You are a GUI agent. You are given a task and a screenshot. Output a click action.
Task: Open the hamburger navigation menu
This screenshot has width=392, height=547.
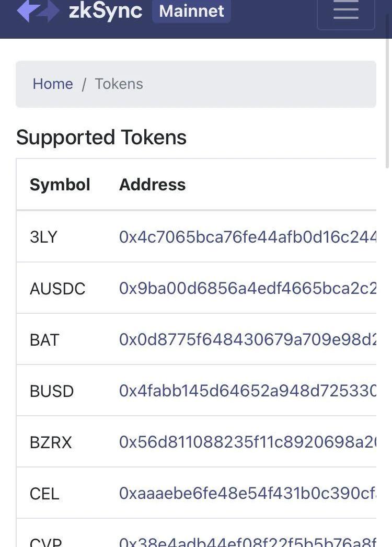tap(345, 12)
